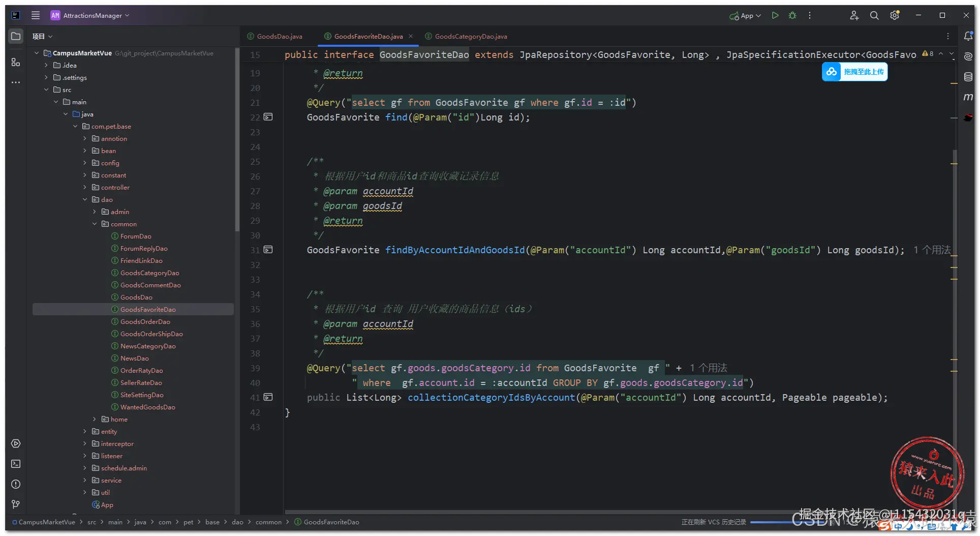The width and height of the screenshot is (980, 536).
Task: Switch to the GoodsCategoryDao.java tab
Action: click(x=466, y=36)
